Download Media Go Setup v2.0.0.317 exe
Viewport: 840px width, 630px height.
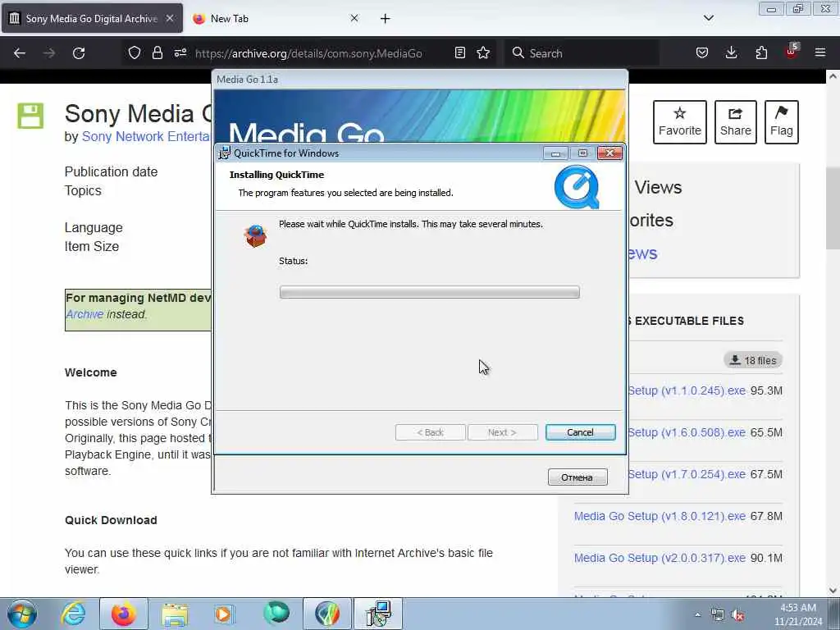tap(660, 558)
